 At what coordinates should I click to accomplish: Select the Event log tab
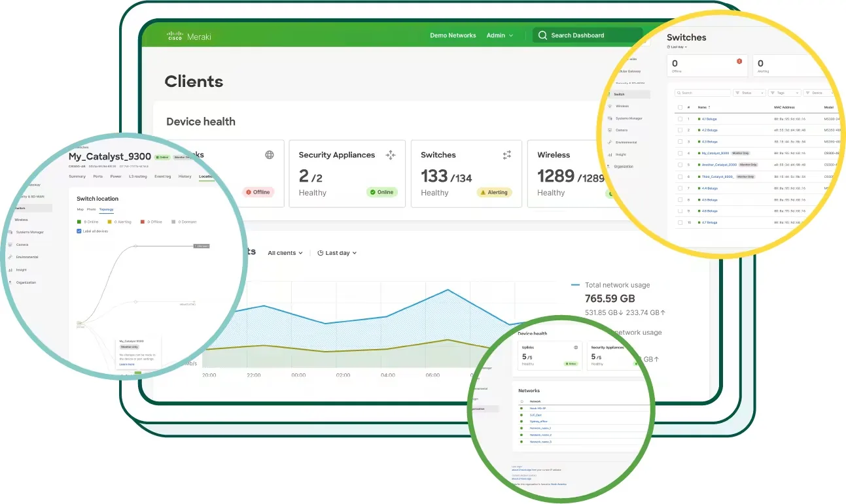162,176
